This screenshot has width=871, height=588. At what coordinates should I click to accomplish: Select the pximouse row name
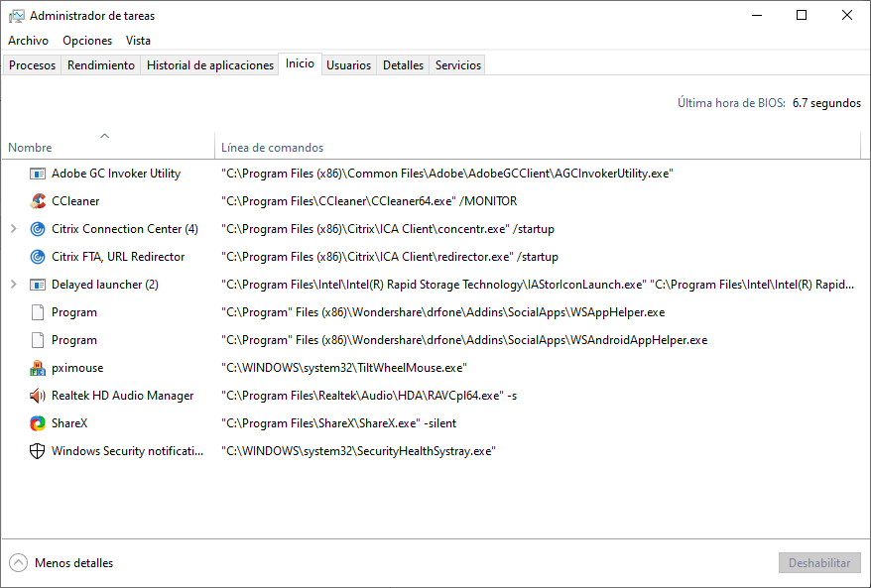point(77,368)
